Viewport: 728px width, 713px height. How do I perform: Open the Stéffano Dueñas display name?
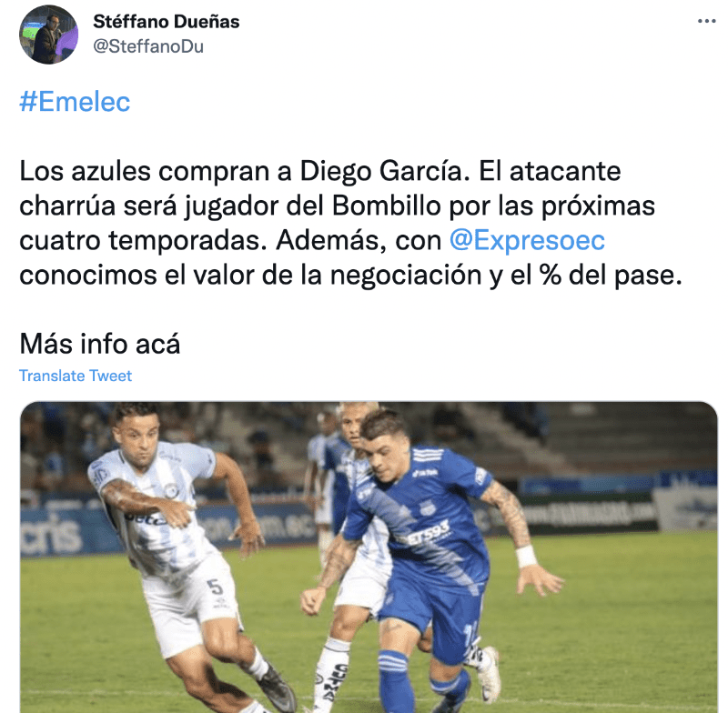click(167, 21)
